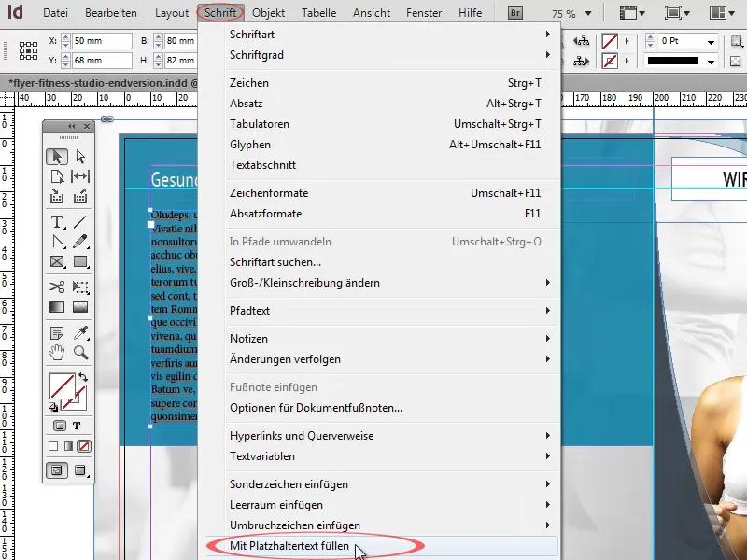The image size is (747, 560).
Task: Choose Tabulatoren menu entry
Action: click(x=388, y=124)
